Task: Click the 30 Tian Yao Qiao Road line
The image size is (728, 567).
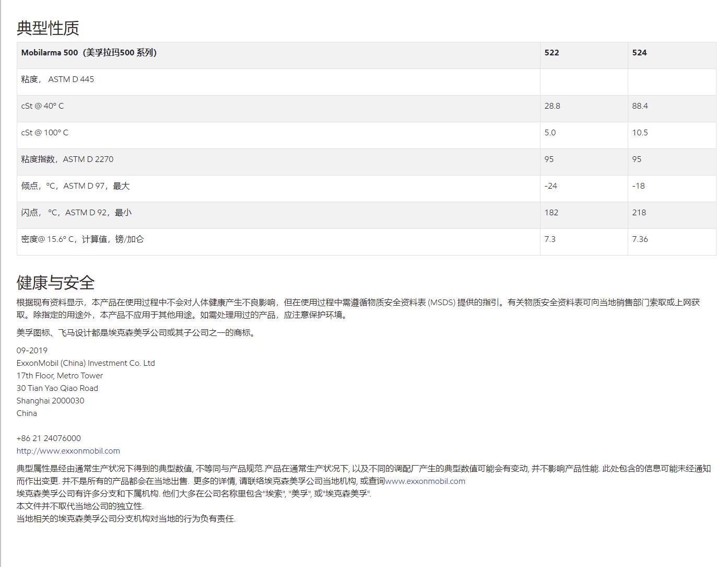Action: [x=57, y=388]
